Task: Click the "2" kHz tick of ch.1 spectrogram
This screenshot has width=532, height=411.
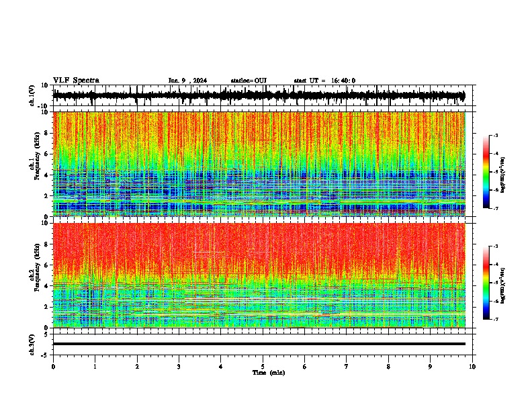Action: [x=46, y=195]
